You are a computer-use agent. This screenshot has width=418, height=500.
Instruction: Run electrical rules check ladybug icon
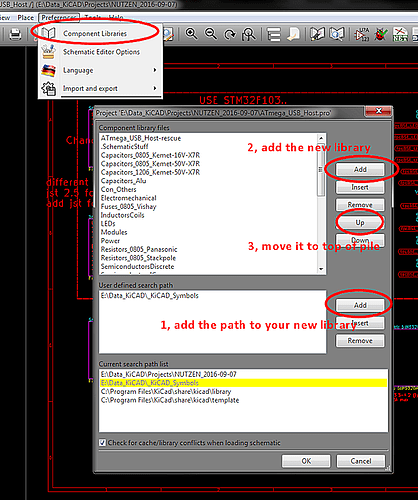[381, 34]
